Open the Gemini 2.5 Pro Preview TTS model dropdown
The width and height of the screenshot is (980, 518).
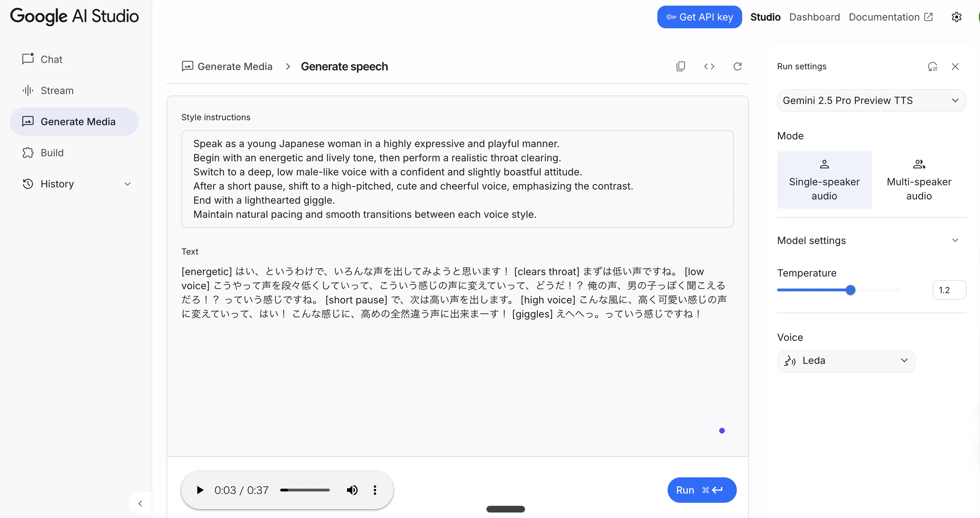pyautogui.click(x=871, y=100)
